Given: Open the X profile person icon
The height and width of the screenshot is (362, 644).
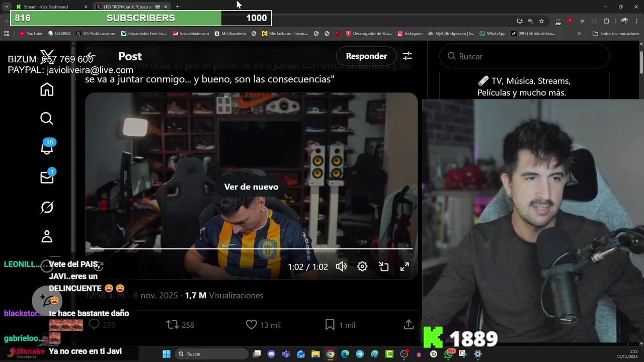Looking at the screenshot, I should click(x=47, y=236).
